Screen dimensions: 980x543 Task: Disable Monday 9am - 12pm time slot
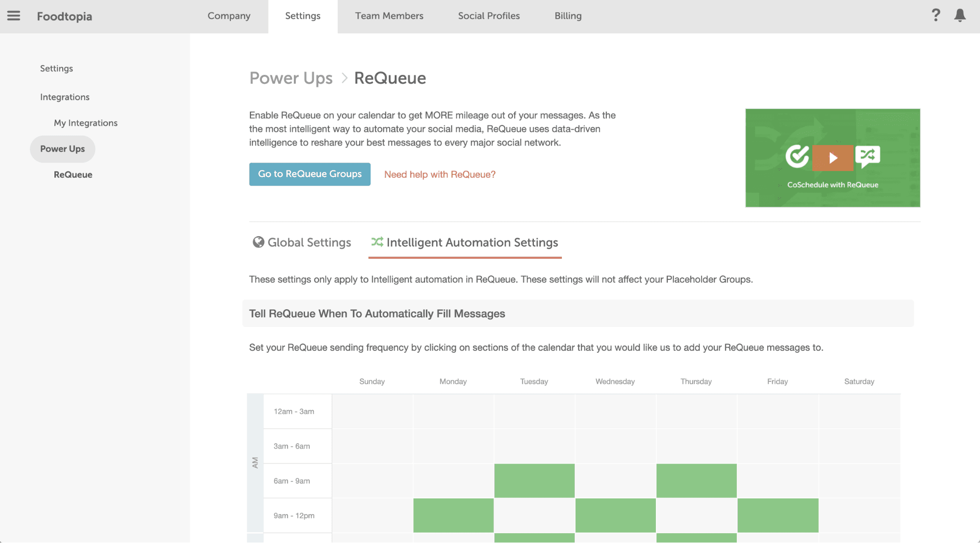click(x=453, y=516)
